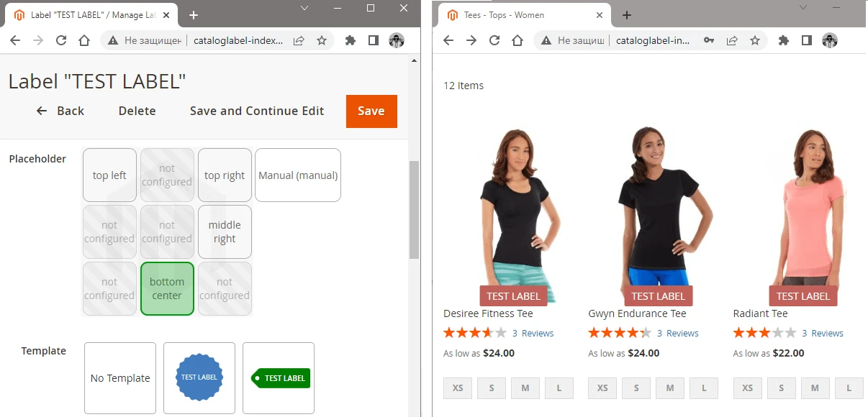Toggle side panel icon in left browser
Image resolution: width=868 pixels, height=417 pixels.
click(373, 41)
